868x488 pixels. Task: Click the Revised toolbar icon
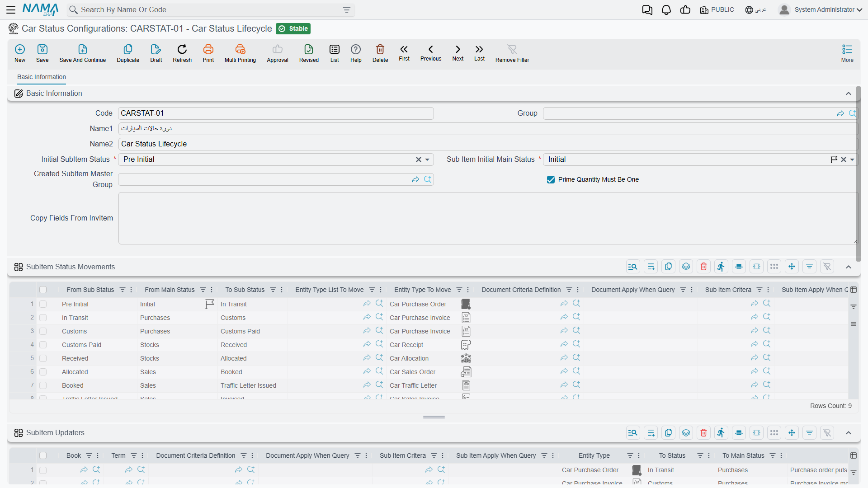[x=309, y=53]
